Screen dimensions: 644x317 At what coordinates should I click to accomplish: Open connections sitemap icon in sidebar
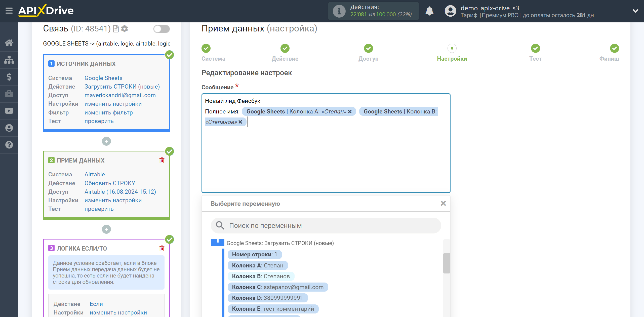[x=9, y=60]
